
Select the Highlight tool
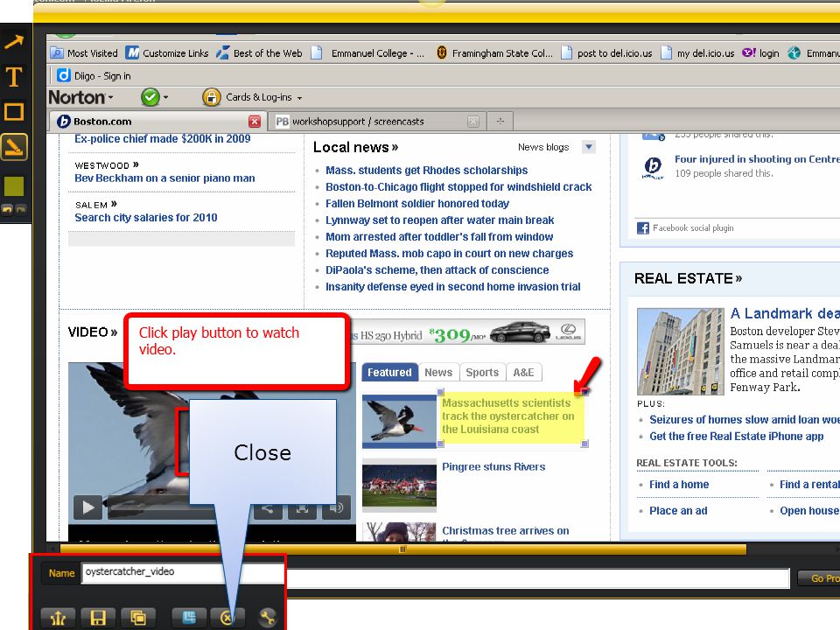tap(14, 147)
